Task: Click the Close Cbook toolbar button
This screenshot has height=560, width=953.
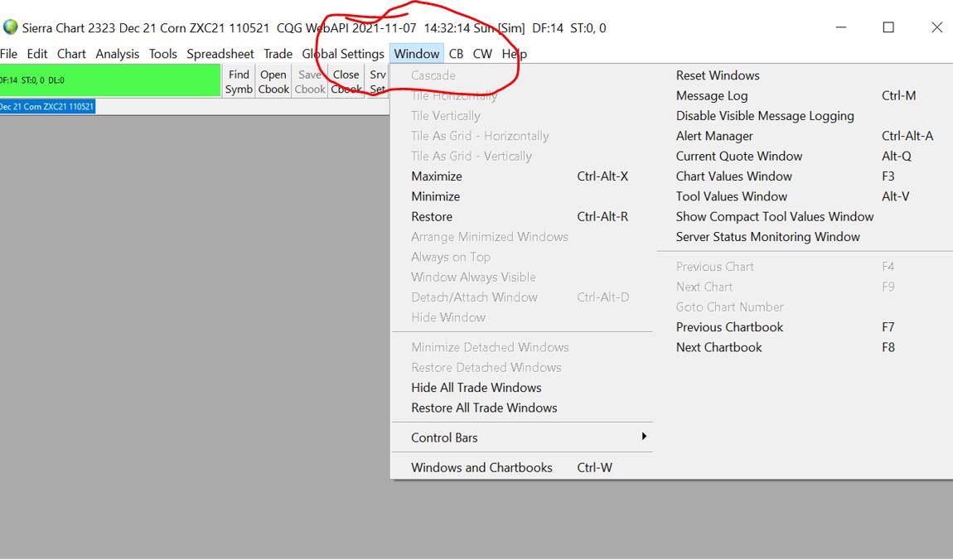Action: 346,81
